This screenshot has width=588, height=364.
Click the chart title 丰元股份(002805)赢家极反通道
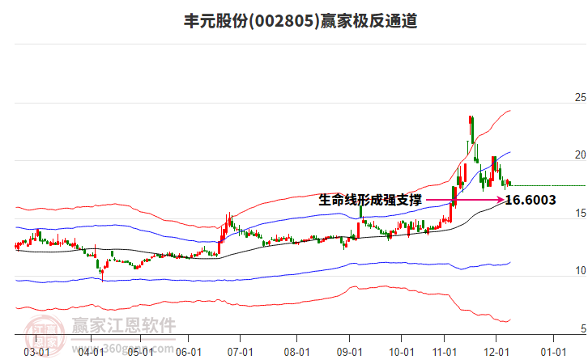(300, 21)
